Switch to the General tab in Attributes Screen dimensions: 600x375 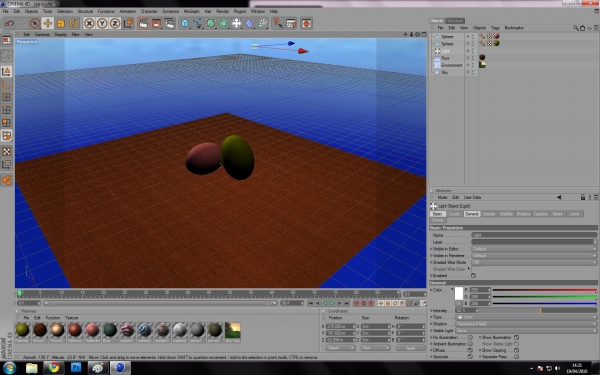471,214
